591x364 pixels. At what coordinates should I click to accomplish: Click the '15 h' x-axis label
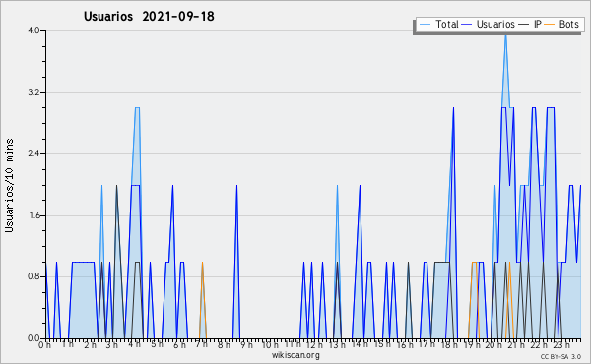coord(382,344)
